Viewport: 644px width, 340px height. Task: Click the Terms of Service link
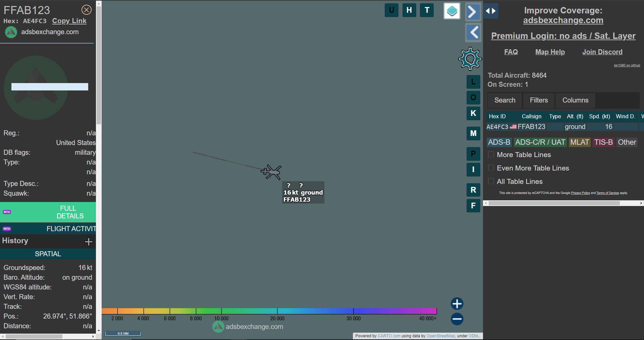pyautogui.click(x=607, y=193)
